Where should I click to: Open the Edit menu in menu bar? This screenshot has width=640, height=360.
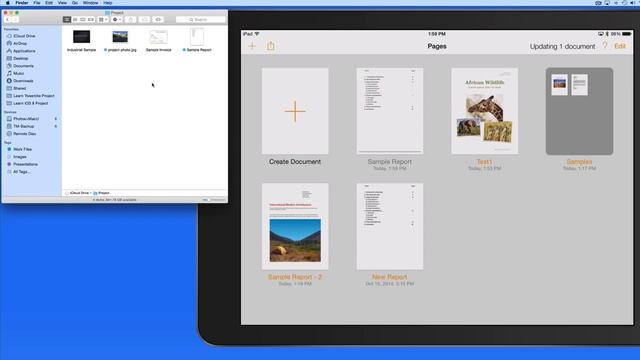tap(49, 3)
